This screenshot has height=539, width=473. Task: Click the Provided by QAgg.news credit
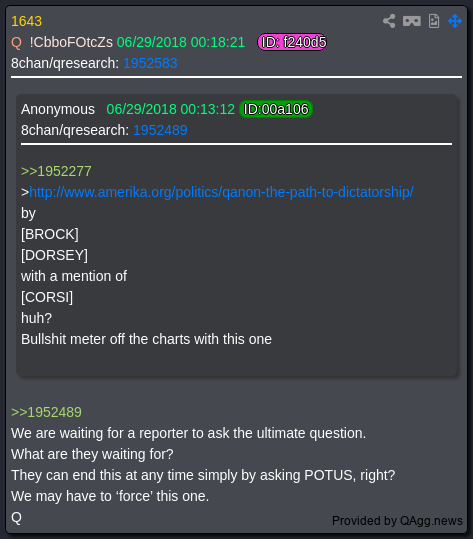pos(397,521)
